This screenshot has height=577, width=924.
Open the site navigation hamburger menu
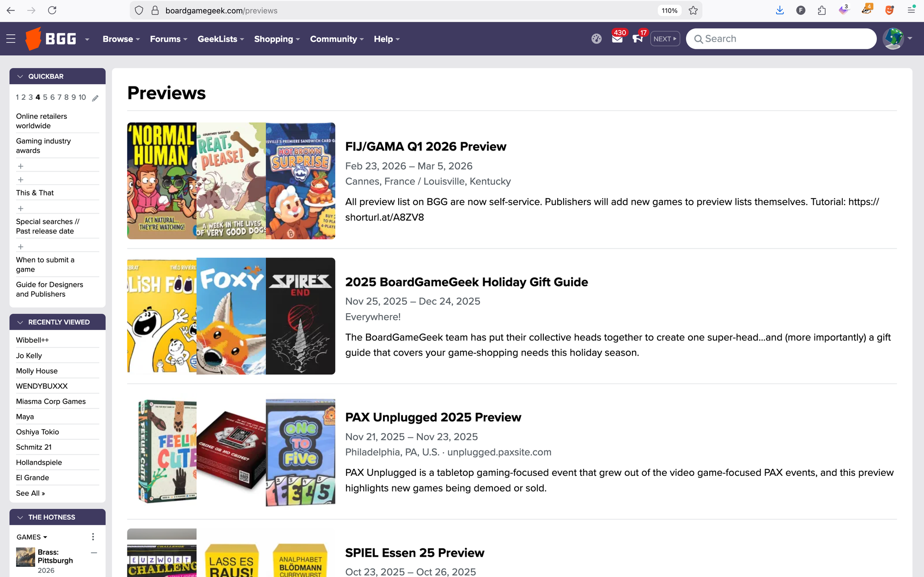click(11, 39)
